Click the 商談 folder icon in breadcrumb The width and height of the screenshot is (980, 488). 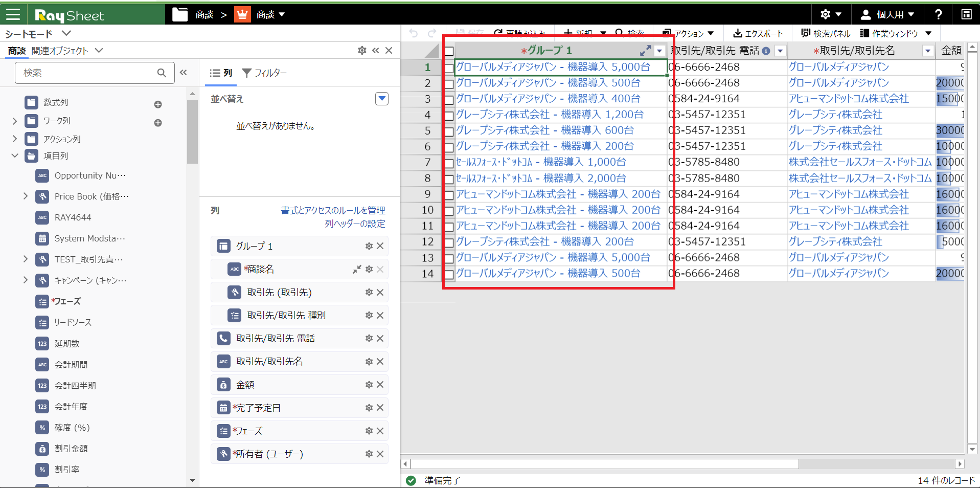180,14
